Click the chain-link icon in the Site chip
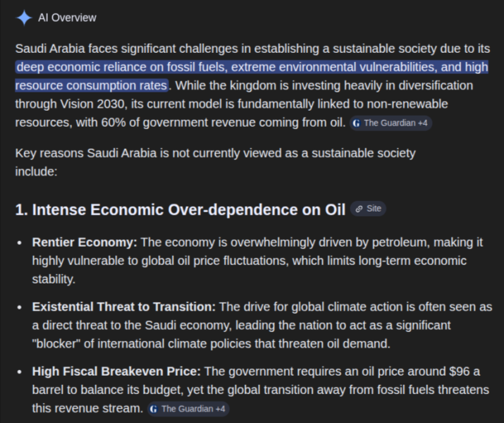Viewport: 504px width, 423px height. point(359,209)
